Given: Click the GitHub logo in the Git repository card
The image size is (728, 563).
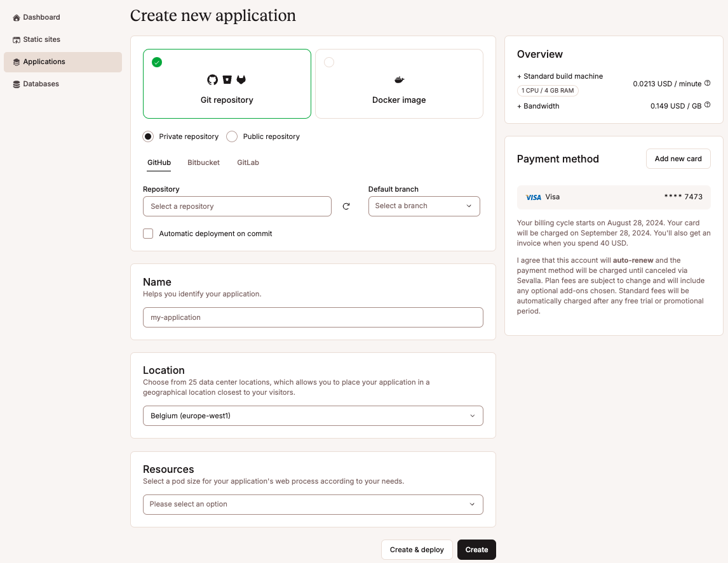Looking at the screenshot, I should point(212,79).
